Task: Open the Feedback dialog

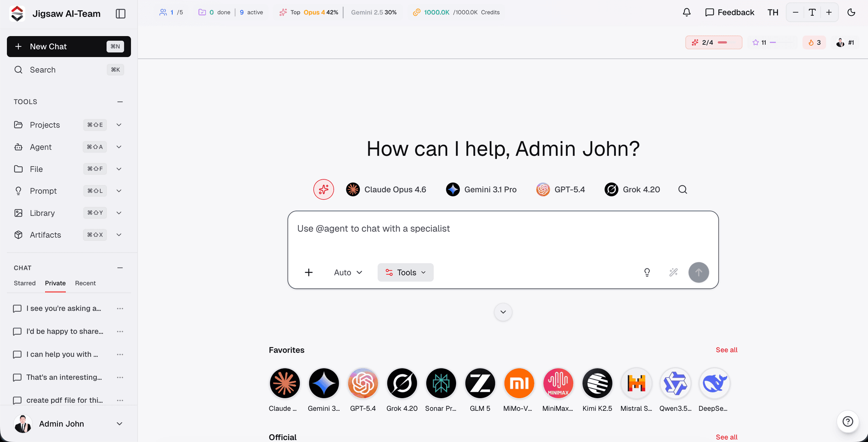Action: pyautogui.click(x=730, y=12)
